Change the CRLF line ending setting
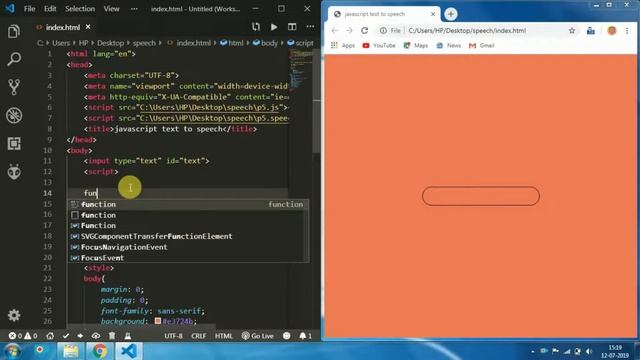Screen dimensions: 640x360 199,336
